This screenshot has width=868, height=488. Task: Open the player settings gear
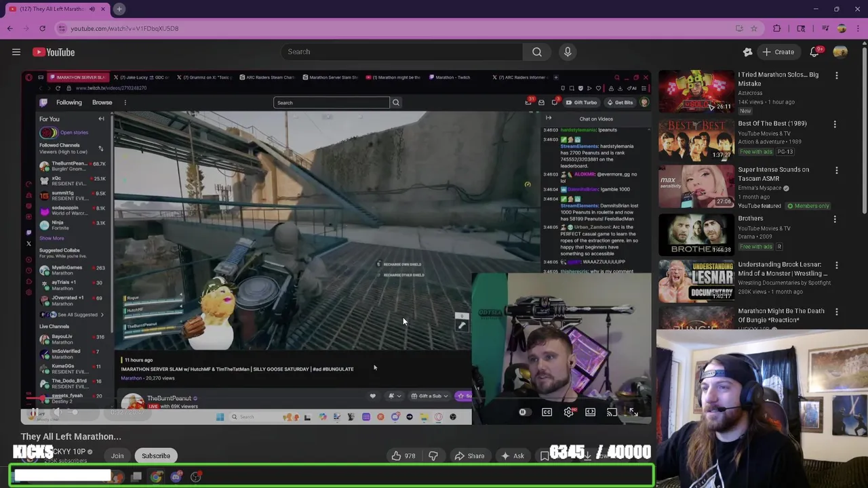click(x=568, y=412)
